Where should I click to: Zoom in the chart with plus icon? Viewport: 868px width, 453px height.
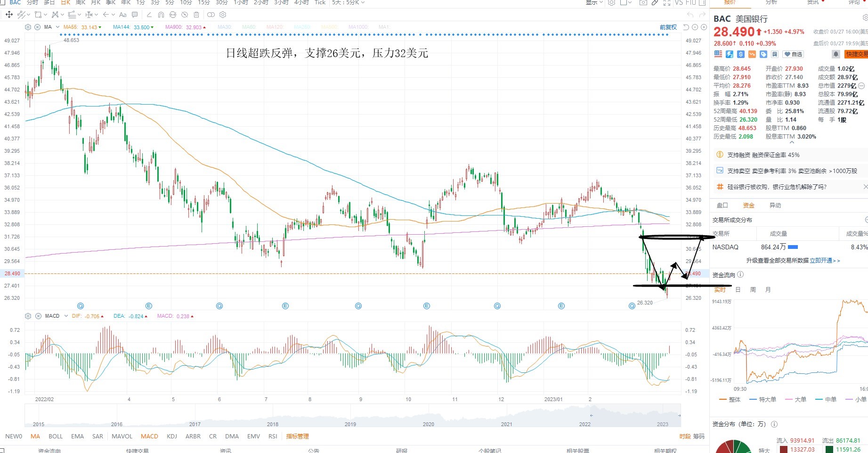[703, 27]
